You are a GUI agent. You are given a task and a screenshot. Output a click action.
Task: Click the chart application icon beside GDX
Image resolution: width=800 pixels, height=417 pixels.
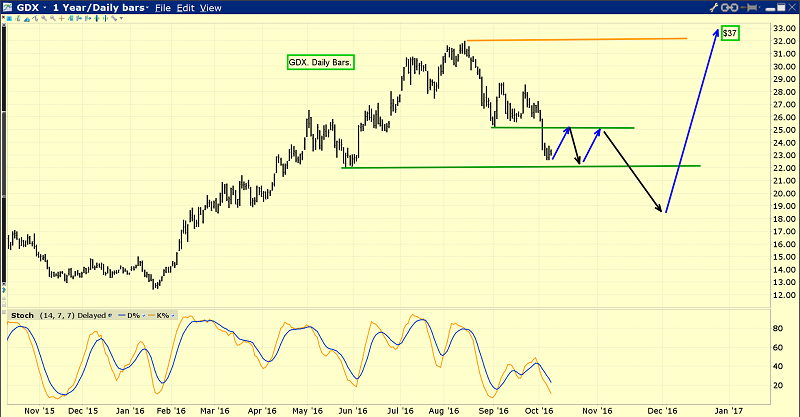[x=8, y=7]
